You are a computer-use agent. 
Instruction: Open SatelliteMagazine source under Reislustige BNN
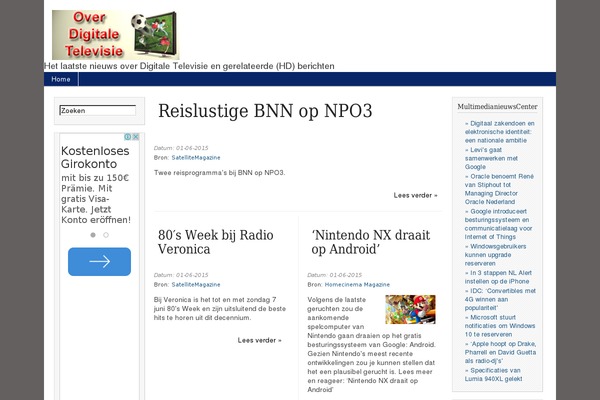[196, 157]
